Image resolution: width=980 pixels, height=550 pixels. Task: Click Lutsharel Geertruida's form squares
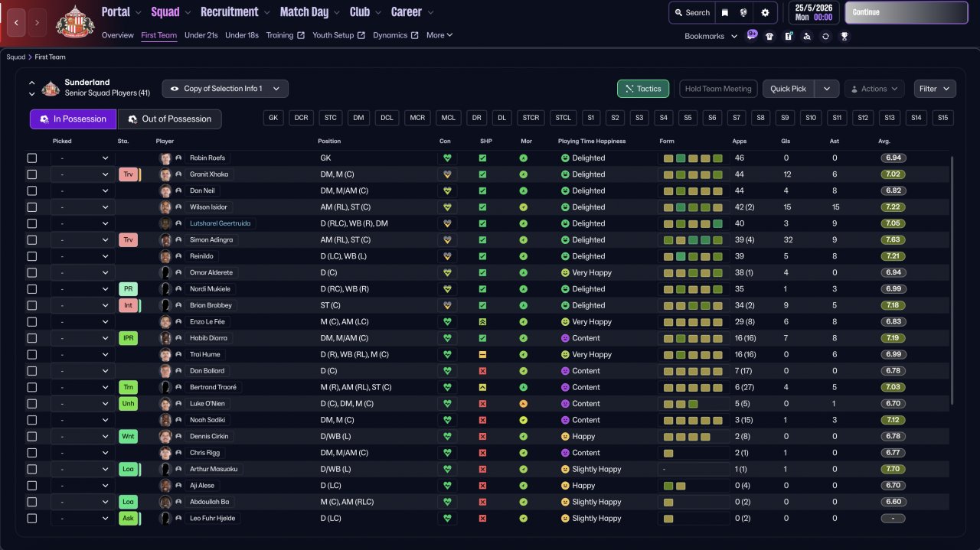tap(693, 223)
